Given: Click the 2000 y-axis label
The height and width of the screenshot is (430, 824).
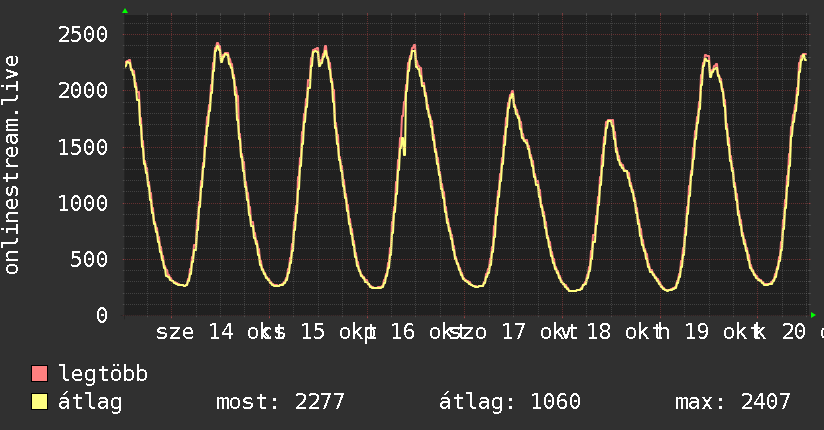Looking at the screenshot, I should click(x=83, y=90).
